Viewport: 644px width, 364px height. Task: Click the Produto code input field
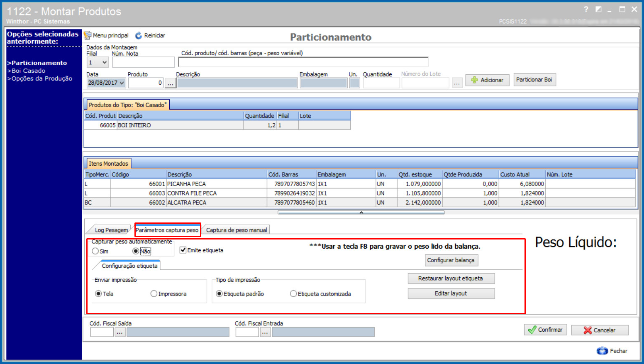[x=146, y=83]
